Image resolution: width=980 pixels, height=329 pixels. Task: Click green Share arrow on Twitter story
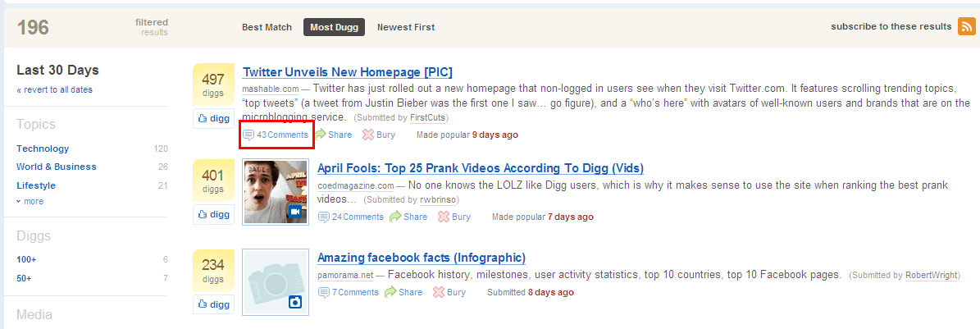click(321, 135)
